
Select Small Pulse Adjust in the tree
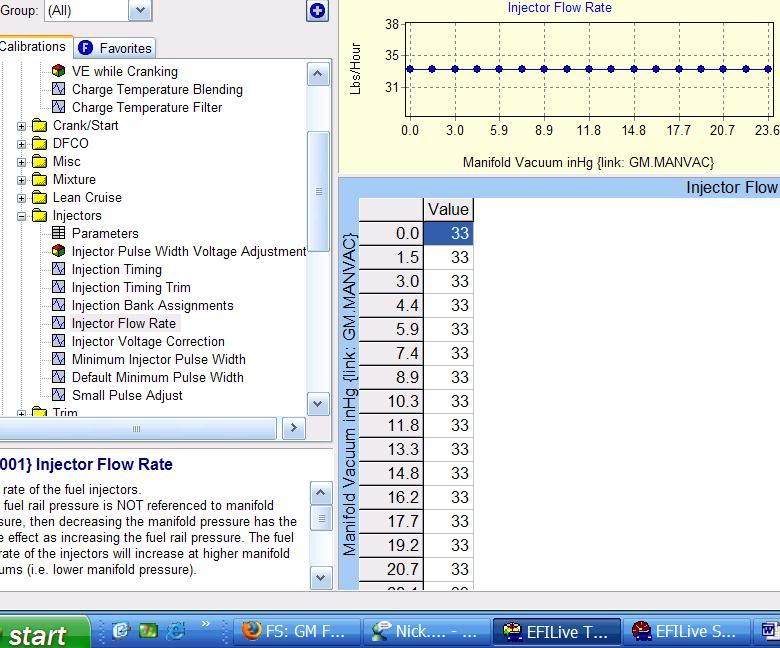click(x=127, y=395)
